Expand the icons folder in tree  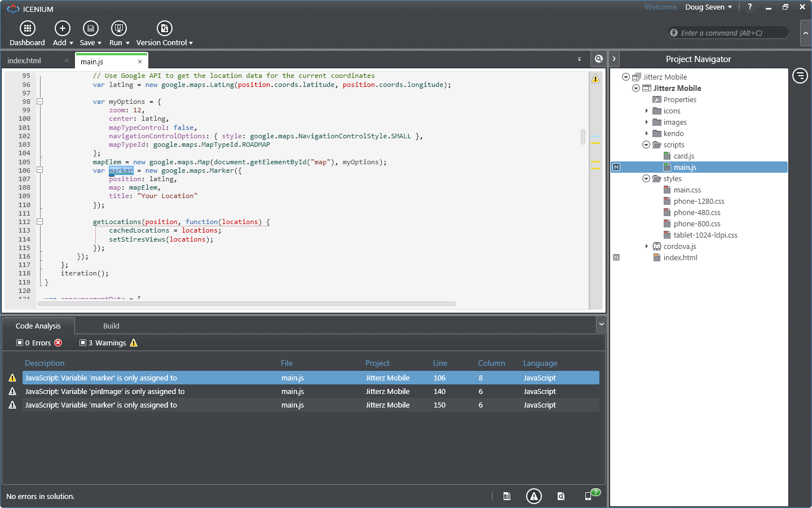647,111
